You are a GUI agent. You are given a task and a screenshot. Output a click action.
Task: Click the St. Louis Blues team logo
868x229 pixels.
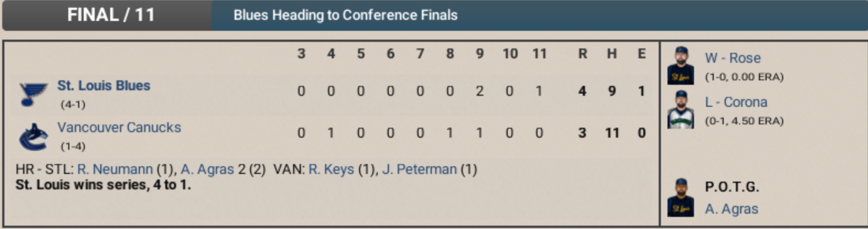pos(33,94)
